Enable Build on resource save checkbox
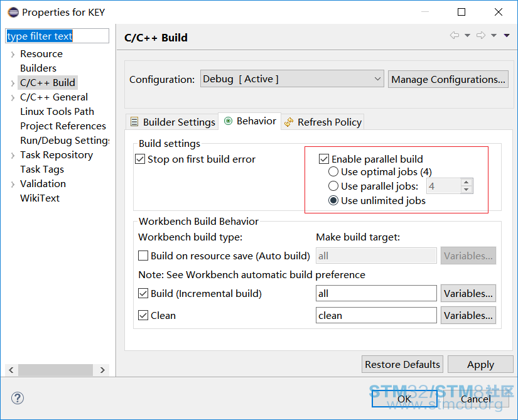The height and width of the screenshot is (420, 518). click(x=143, y=256)
